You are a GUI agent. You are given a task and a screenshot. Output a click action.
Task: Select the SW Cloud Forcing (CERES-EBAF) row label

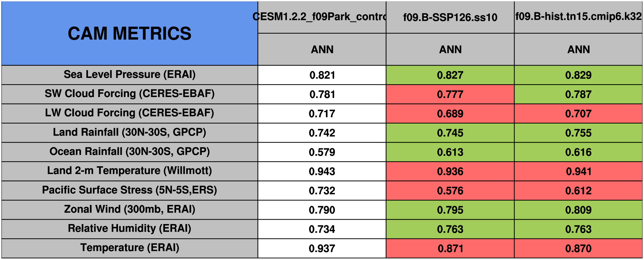click(129, 94)
